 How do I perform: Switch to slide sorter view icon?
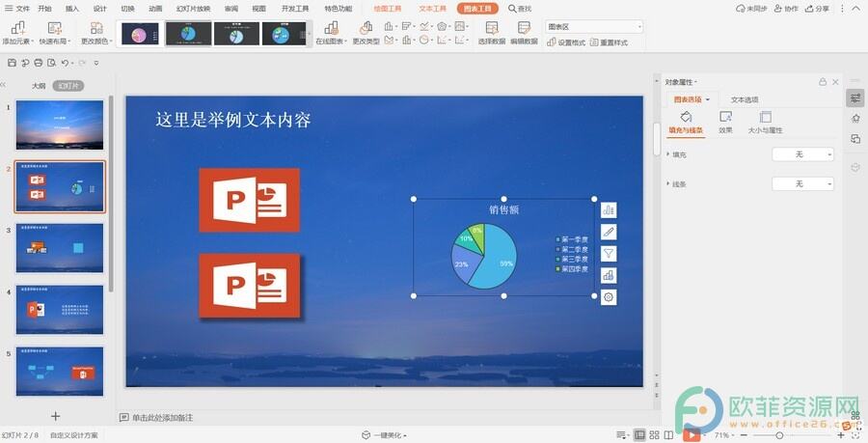point(654,435)
